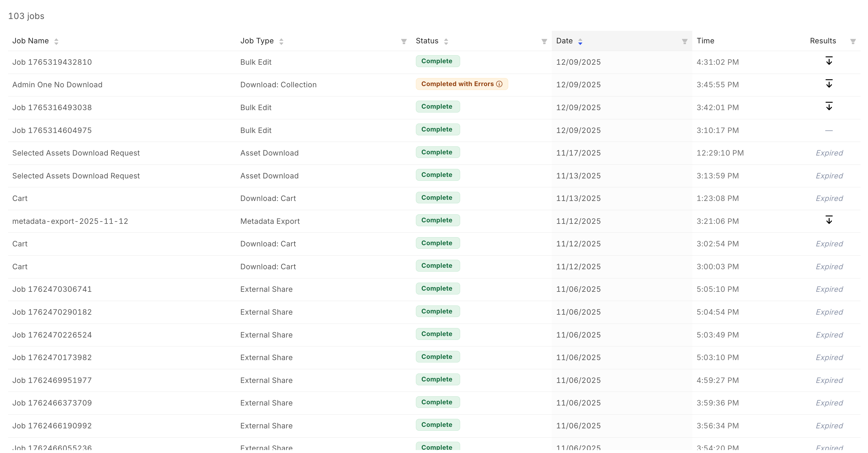Sort table by Status column
The image size is (868, 453).
point(446,42)
